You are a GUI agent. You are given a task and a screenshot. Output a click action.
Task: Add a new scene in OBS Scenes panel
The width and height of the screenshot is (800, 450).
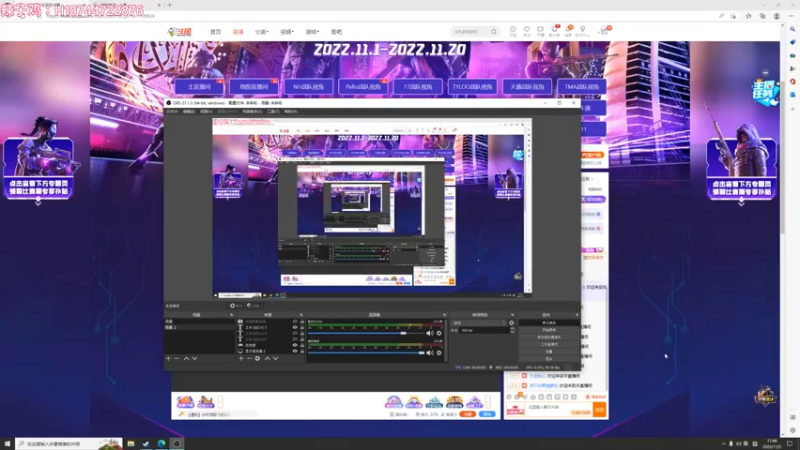click(168, 359)
